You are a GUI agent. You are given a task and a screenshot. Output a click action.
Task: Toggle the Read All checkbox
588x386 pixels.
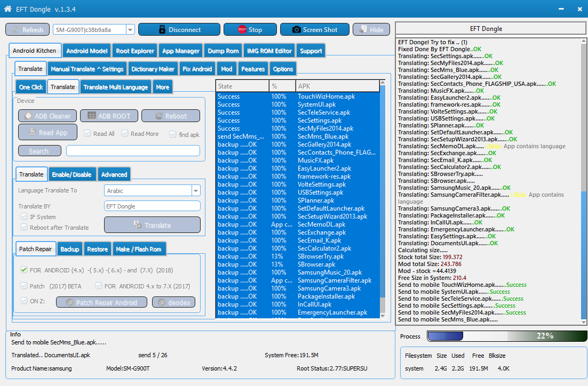[88, 133]
